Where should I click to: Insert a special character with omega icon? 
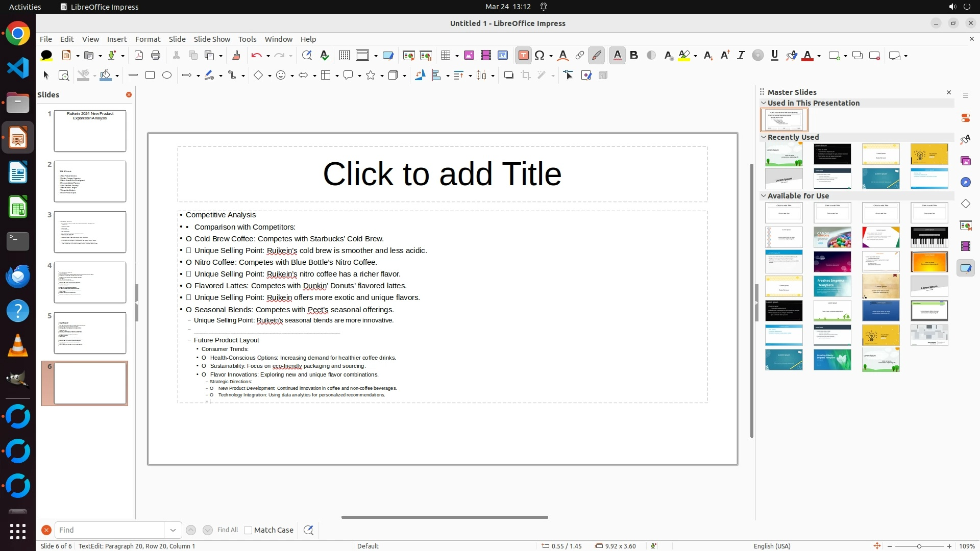pyautogui.click(x=540, y=56)
